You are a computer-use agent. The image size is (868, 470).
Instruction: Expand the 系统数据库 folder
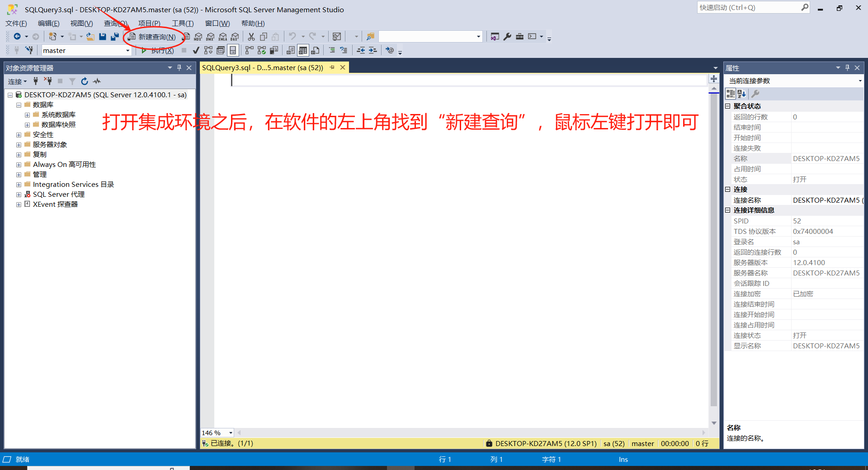(x=27, y=115)
